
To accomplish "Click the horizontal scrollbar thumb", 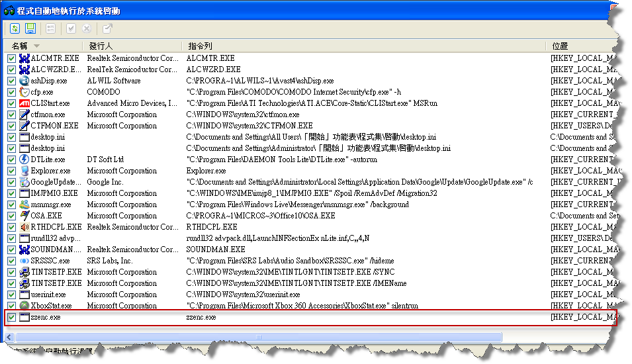I will (x=258, y=337).
